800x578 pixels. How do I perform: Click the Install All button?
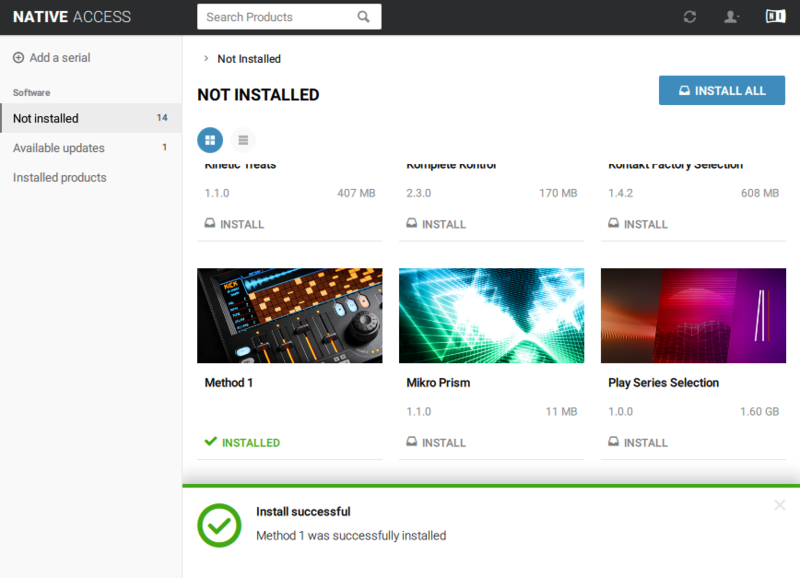[721, 90]
